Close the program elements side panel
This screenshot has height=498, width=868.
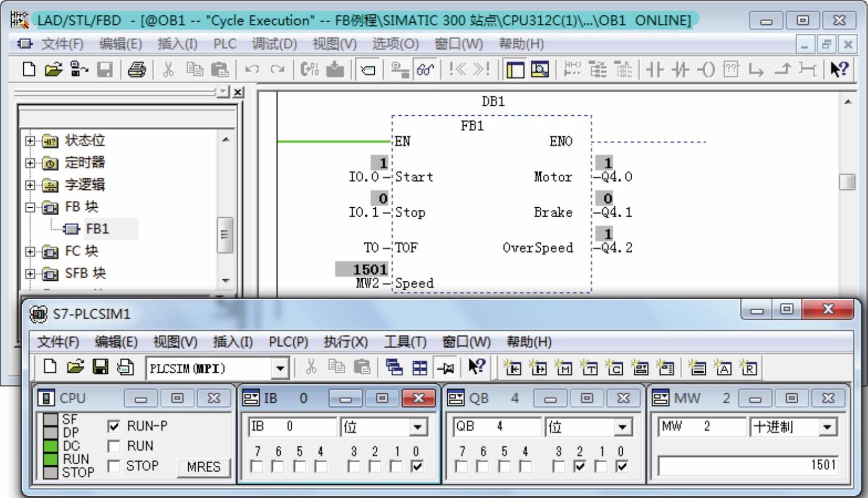[x=238, y=92]
